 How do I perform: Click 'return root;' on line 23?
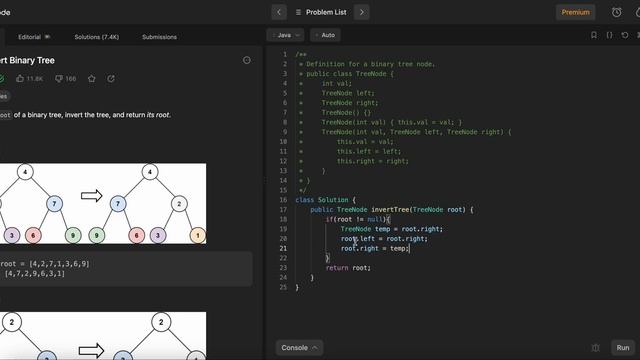(x=348, y=268)
